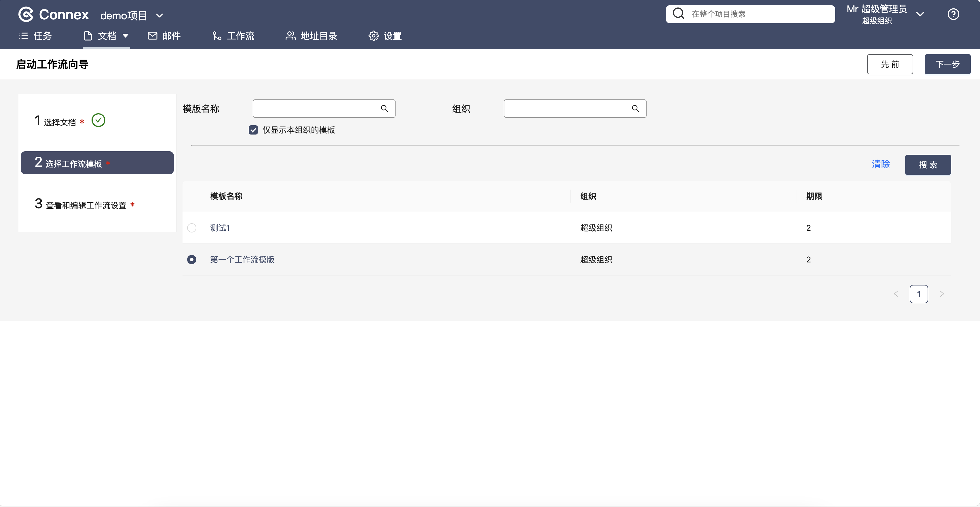Expand the demo项目 project dropdown
Image resolution: width=980 pixels, height=507 pixels.
coord(159,16)
